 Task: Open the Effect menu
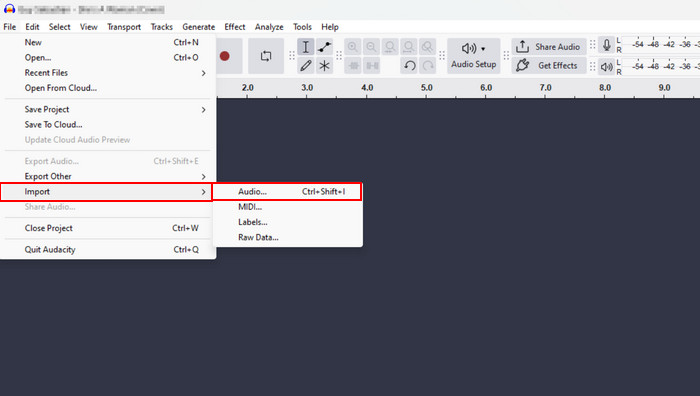click(x=235, y=27)
